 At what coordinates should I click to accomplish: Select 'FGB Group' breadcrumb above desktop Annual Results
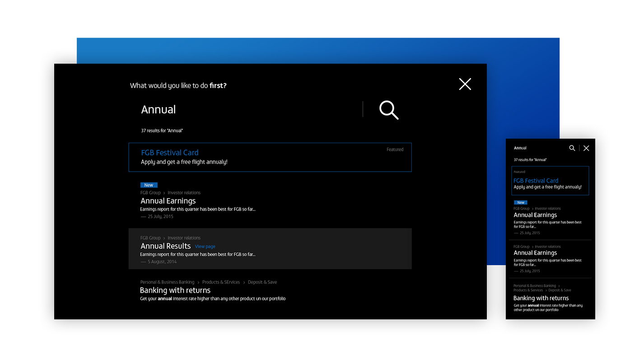150,238
